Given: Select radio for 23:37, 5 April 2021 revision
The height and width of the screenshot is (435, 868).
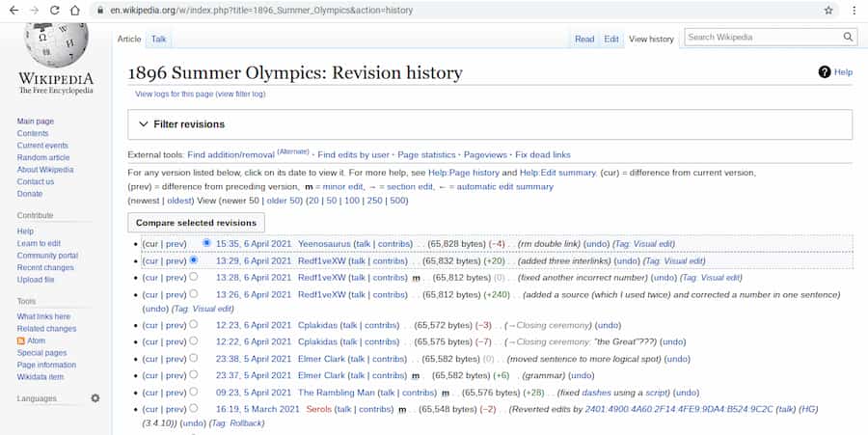Looking at the screenshot, I should (x=193, y=374).
